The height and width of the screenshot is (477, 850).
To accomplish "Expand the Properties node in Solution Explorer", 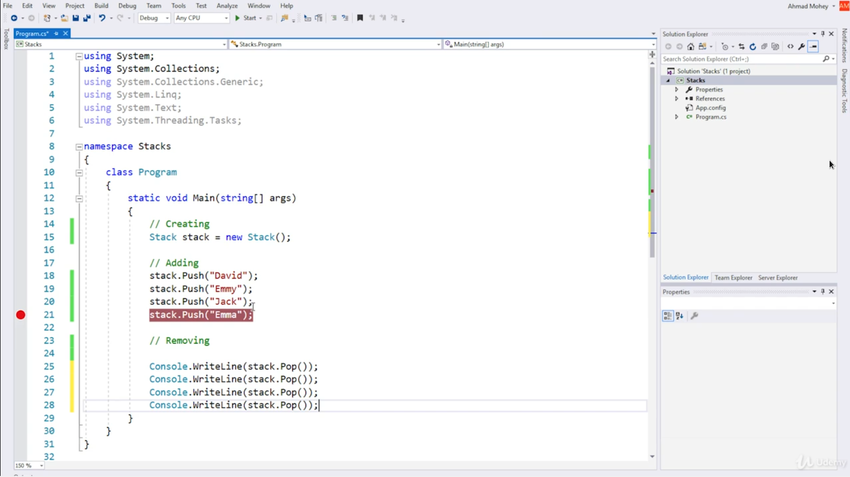I will [x=677, y=89].
